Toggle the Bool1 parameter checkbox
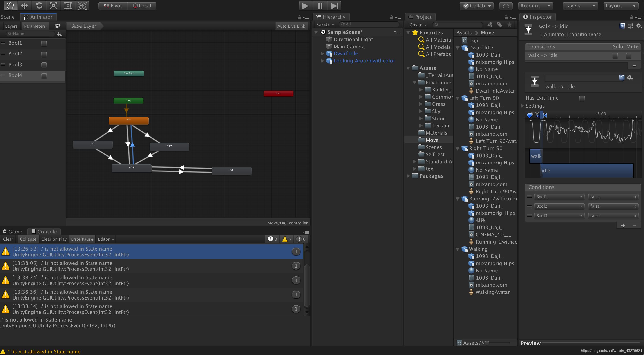644x355 pixels. coord(44,43)
